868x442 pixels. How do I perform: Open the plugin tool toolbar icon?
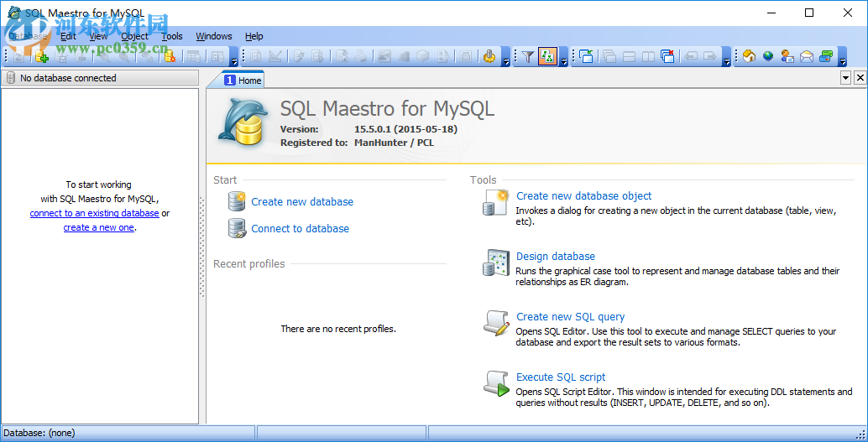click(x=489, y=56)
